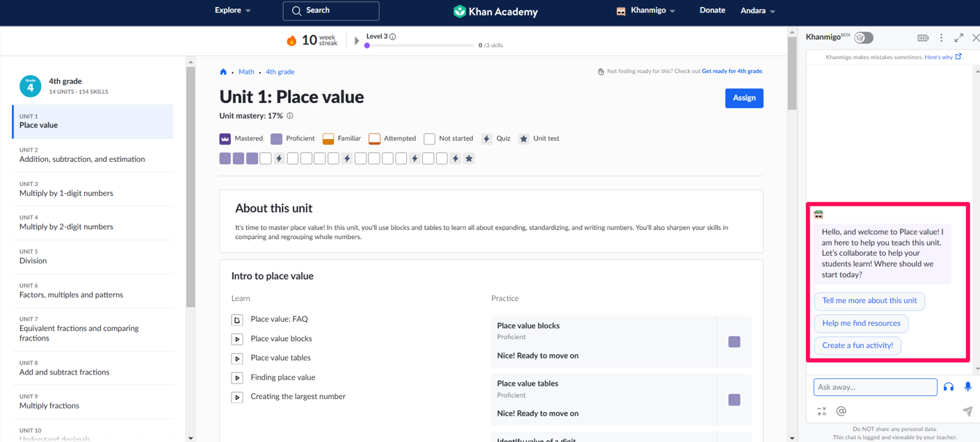980x442 pixels.
Task: Click Donate in the top bar
Action: [x=712, y=10]
